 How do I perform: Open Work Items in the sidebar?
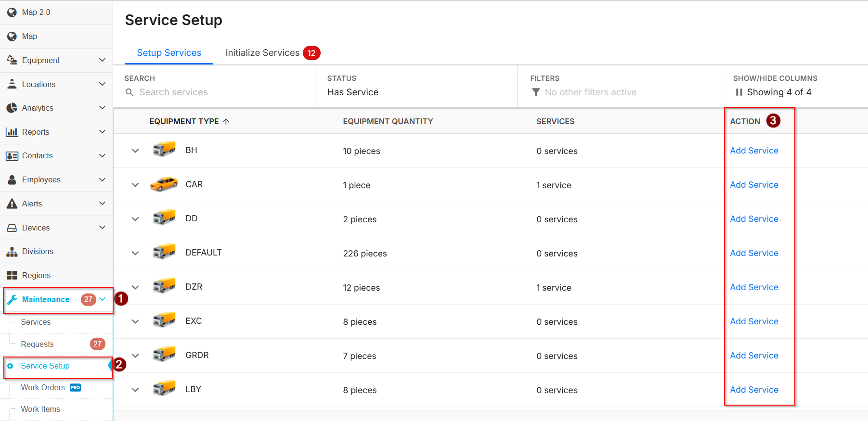(x=40, y=409)
